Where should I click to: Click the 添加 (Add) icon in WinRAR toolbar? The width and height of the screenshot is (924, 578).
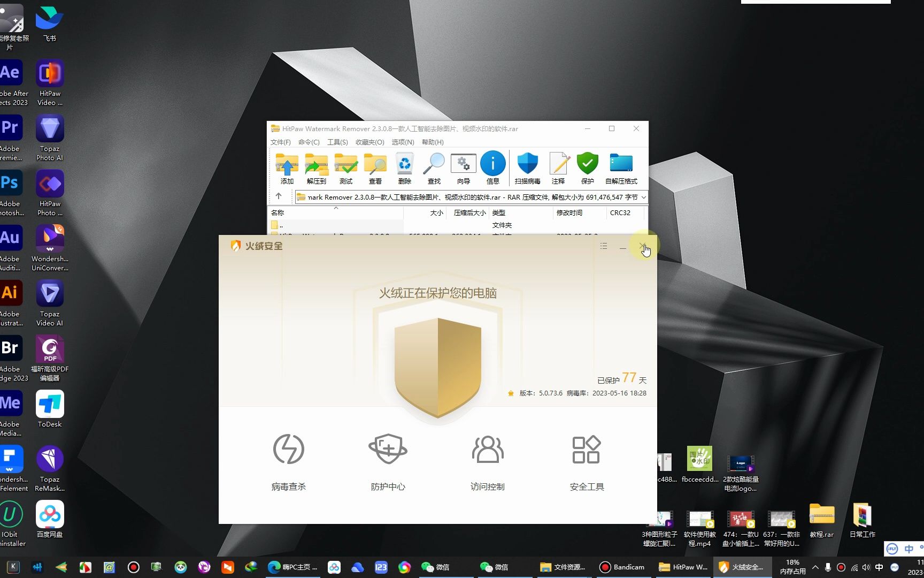click(287, 168)
